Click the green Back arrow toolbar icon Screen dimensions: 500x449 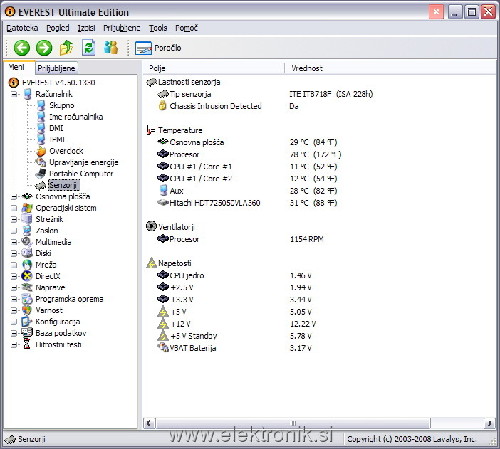click(22, 48)
